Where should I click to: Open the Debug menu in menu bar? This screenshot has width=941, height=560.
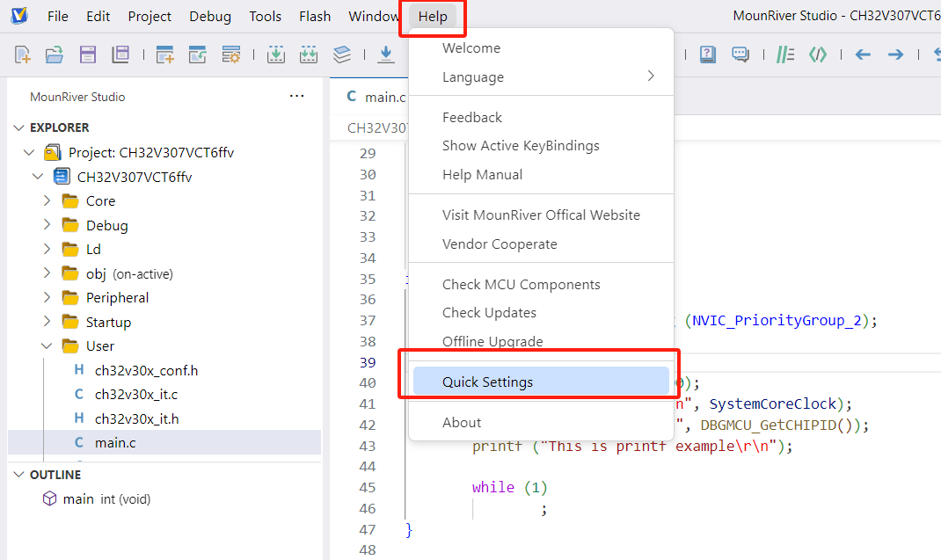click(x=210, y=16)
